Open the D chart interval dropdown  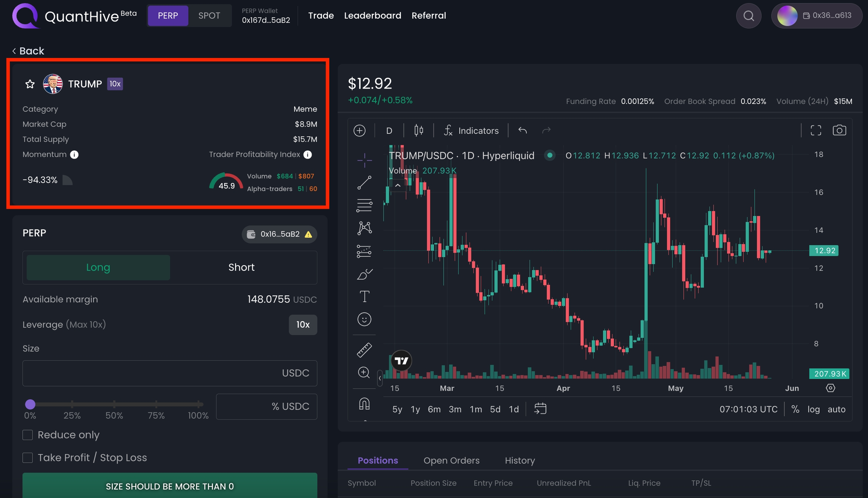389,131
